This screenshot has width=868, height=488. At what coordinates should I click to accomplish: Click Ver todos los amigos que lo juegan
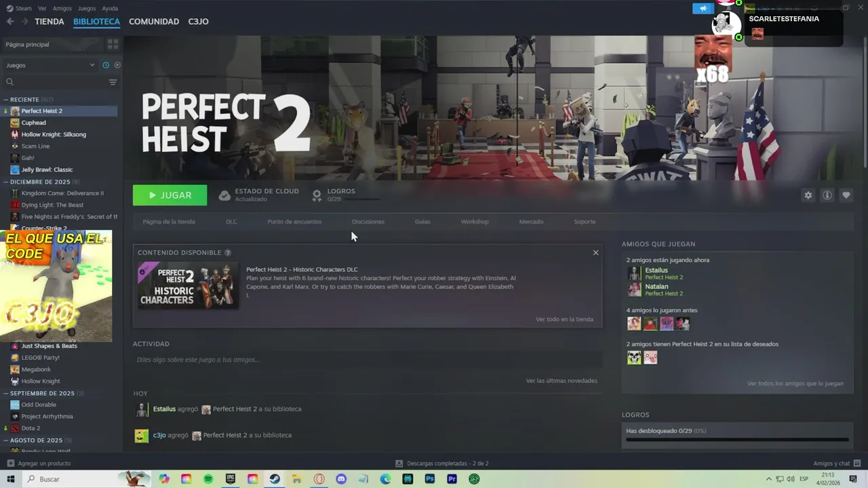pos(795,384)
